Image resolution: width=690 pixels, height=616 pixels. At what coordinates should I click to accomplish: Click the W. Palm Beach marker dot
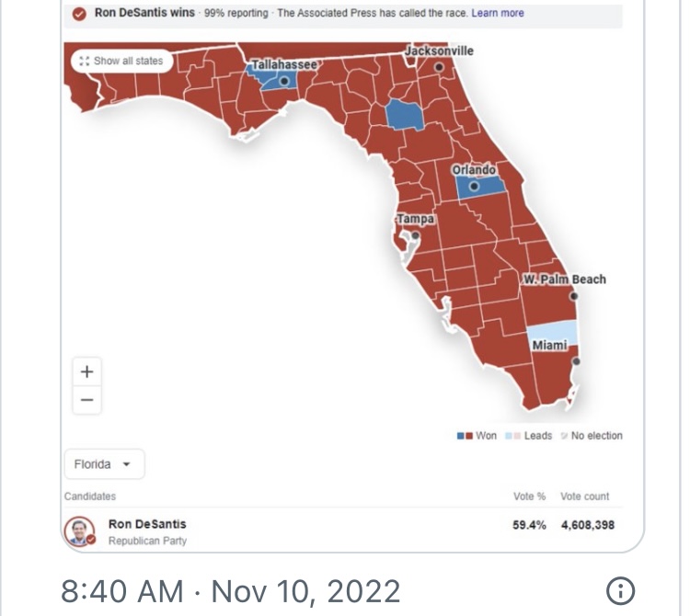[x=574, y=296]
